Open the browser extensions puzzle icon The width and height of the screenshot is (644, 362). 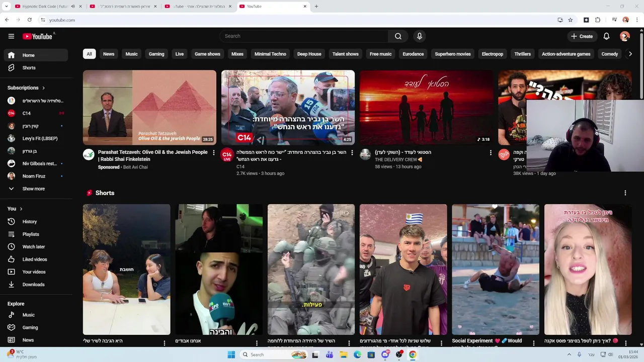point(598,20)
